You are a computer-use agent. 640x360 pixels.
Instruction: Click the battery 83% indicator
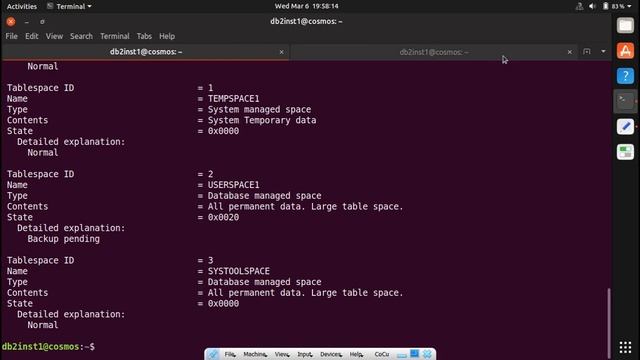pos(613,6)
